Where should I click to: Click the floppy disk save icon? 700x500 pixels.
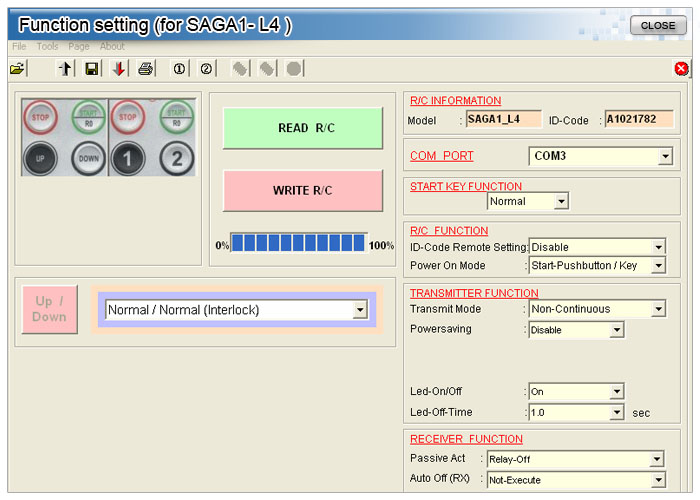pos(91,69)
